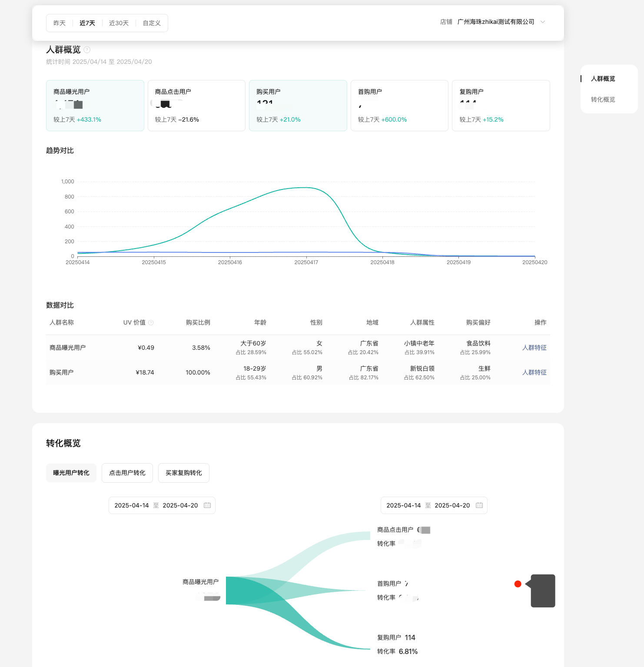This screenshot has height=667, width=644.
Task: Open 人群特征 link for 商品曝光用户 row
Action: pos(534,348)
